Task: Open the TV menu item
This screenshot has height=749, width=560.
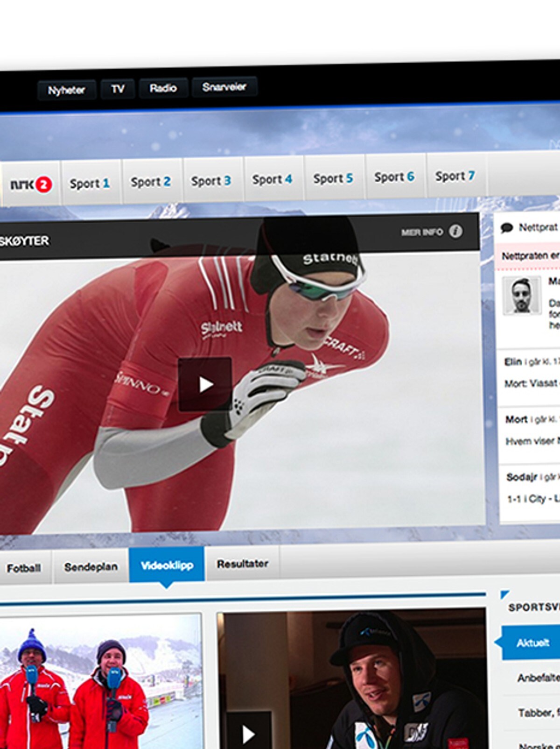Action: click(118, 89)
